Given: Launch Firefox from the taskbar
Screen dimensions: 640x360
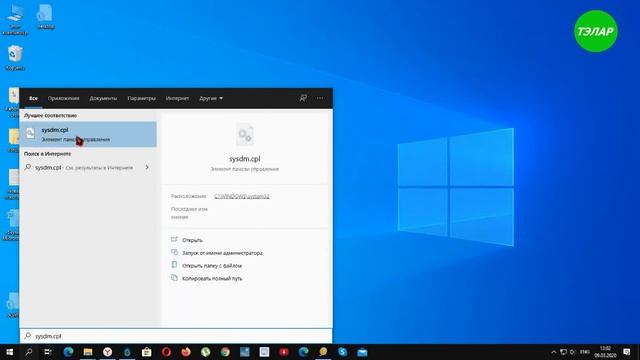Looking at the screenshot, I should 186,352.
